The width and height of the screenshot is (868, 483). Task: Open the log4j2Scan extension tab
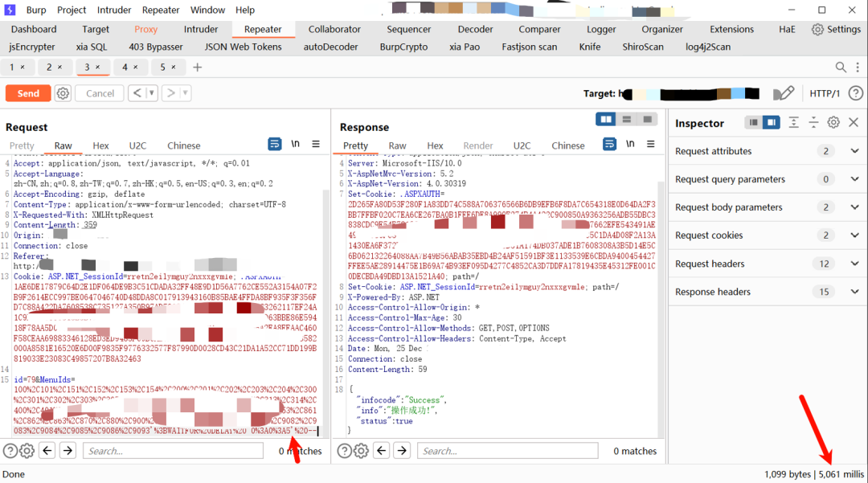pos(707,47)
